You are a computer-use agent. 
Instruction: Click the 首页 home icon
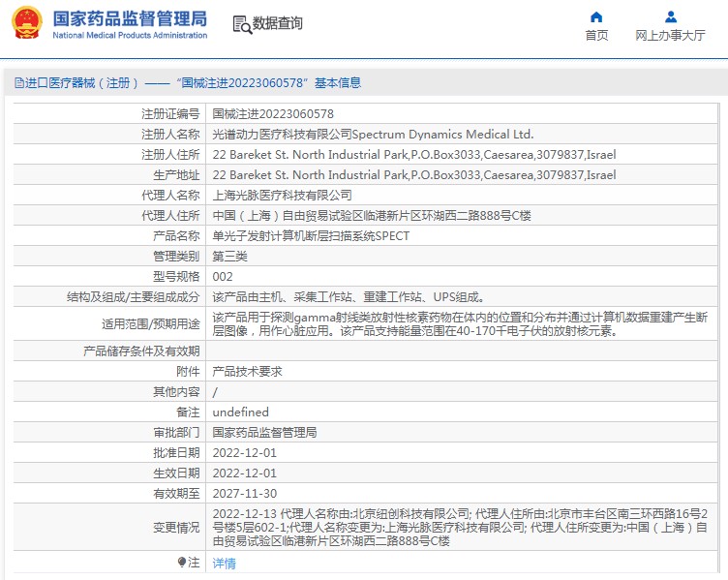pyautogui.click(x=596, y=17)
